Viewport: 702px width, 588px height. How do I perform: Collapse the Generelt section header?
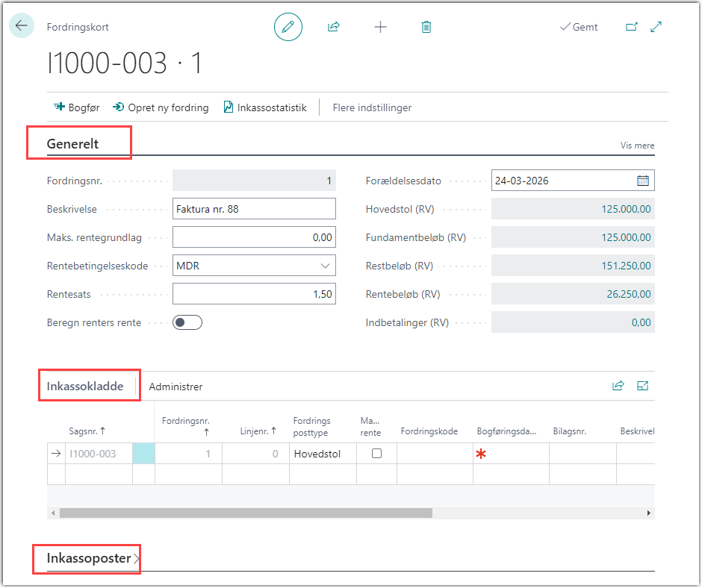73,143
